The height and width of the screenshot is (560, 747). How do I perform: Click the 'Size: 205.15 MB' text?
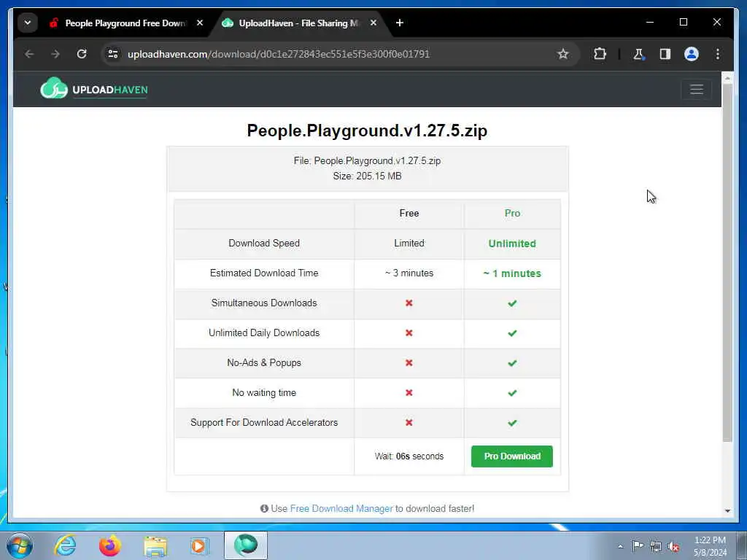point(367,176)
